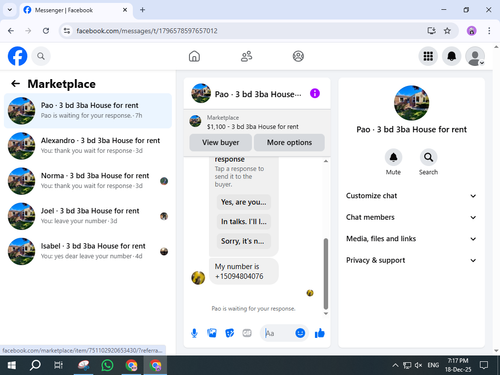
Task: Record a voice clip microphone icon
Action: coord(194,333)
